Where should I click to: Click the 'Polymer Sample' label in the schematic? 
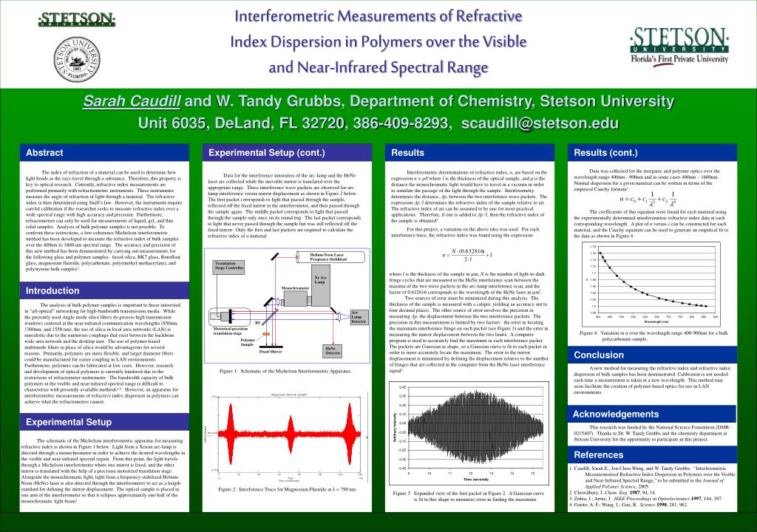pyautogui.click(x=247, y=342)
